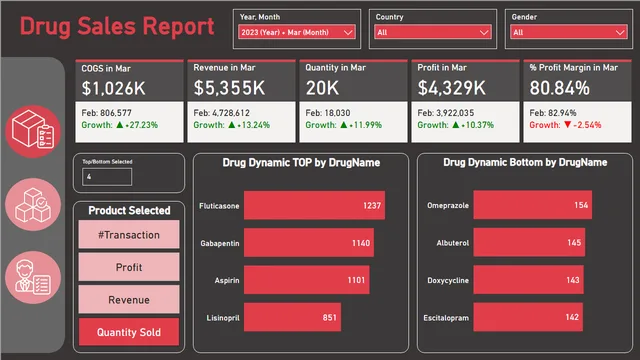Image resolution: width=640 pixels, height=360 pixels.
Task: Click the Product Selected heading
Action: coord(129,210)
